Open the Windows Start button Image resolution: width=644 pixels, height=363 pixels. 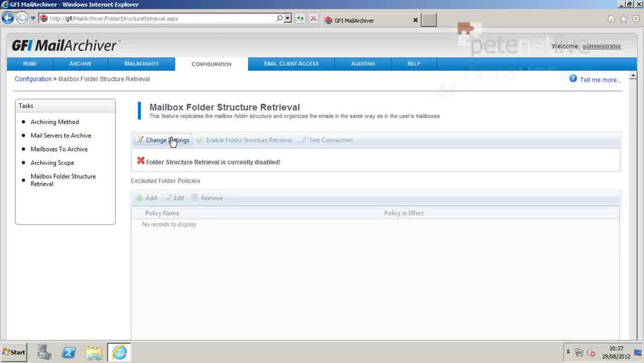(x=14, y=352)
